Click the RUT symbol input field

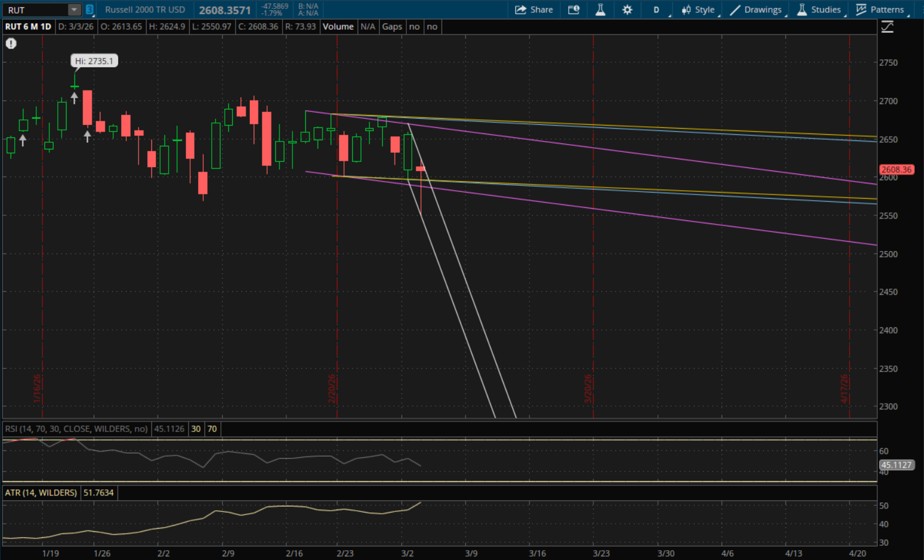click(36, 10)
